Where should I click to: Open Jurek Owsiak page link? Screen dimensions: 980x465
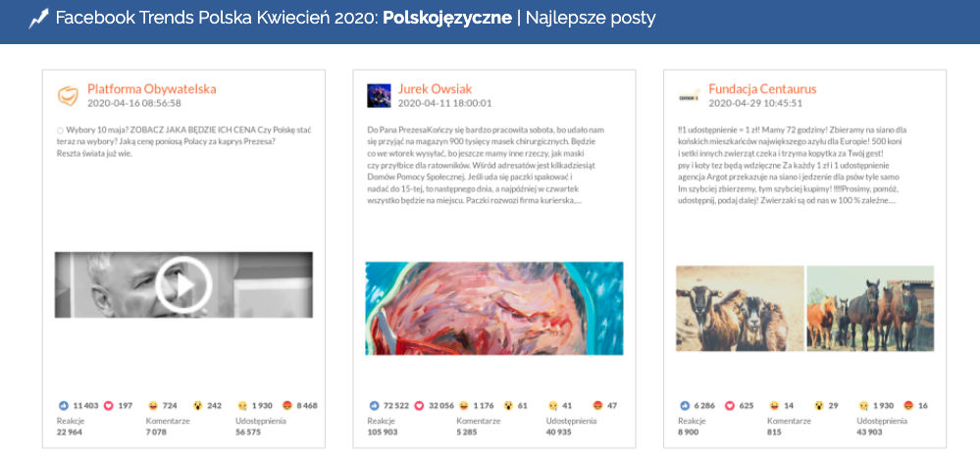[435, 89]
